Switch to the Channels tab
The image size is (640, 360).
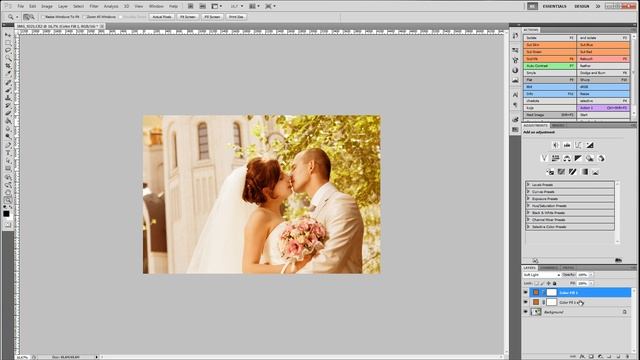(549, 268)
